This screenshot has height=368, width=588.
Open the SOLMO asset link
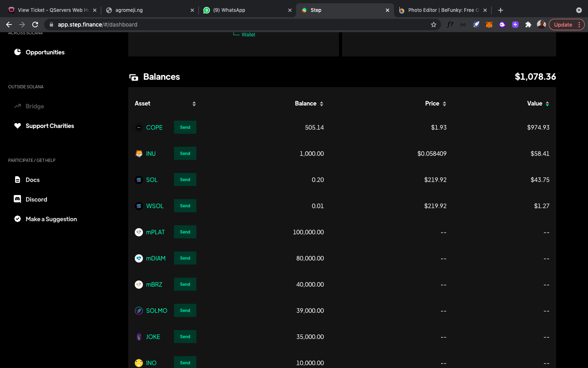[x=157, y=311]
